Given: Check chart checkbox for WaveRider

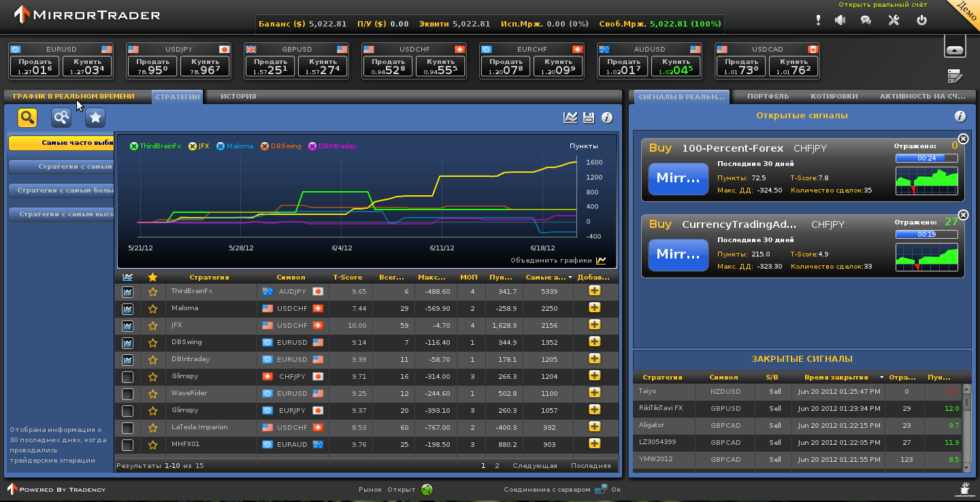Looking at the screenshot, I should 127,394.
